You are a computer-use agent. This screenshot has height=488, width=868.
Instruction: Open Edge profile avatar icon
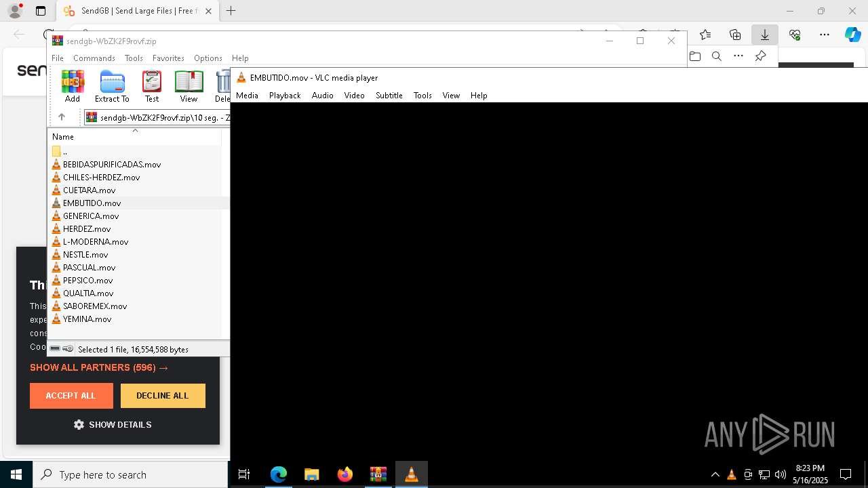15,11
